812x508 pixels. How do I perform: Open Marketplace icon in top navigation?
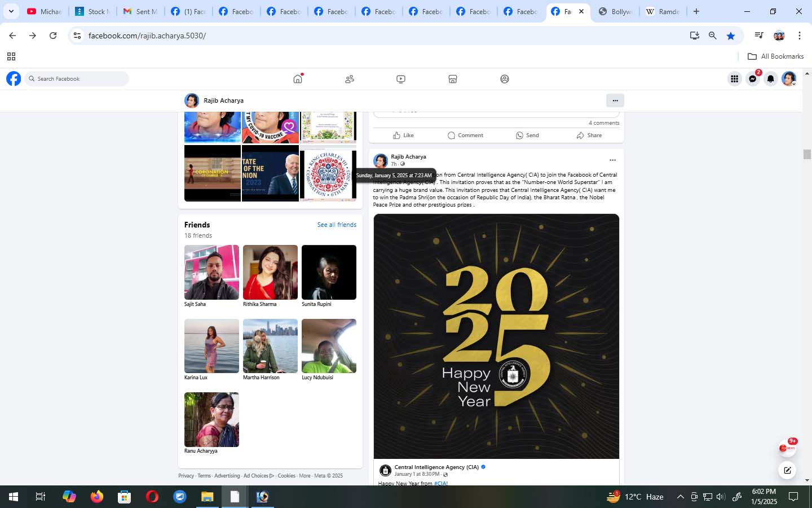click(453, 79)
